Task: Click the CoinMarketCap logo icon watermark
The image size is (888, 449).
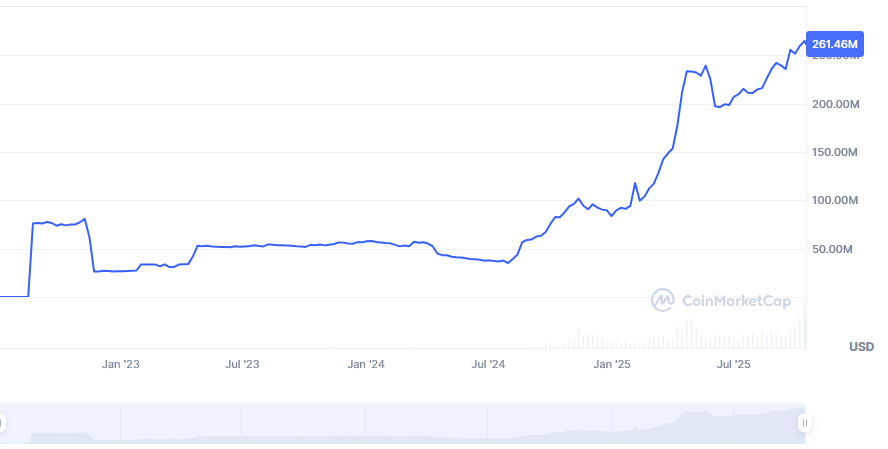Action: click(663, 300)
